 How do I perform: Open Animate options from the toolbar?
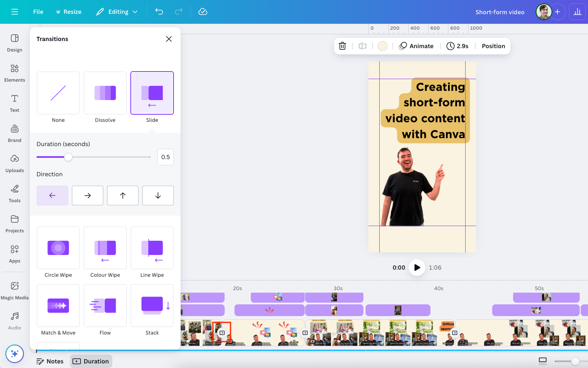(416, 46)
